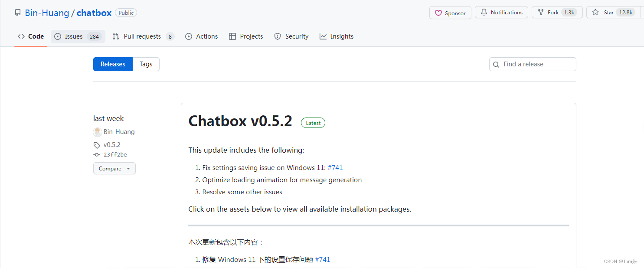Click 'Resolve some other issues' list item
The width and height of the screenshot is (644, 268).
coord(242,192)
